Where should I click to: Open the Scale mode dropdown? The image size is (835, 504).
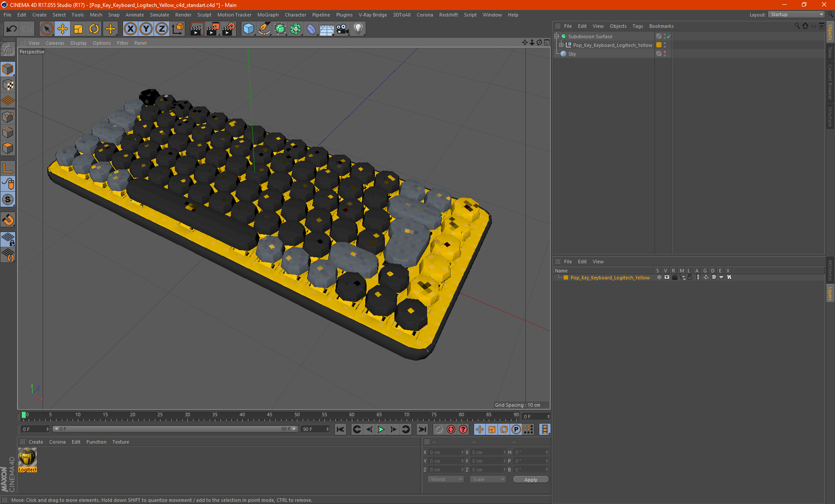(488, 479)
